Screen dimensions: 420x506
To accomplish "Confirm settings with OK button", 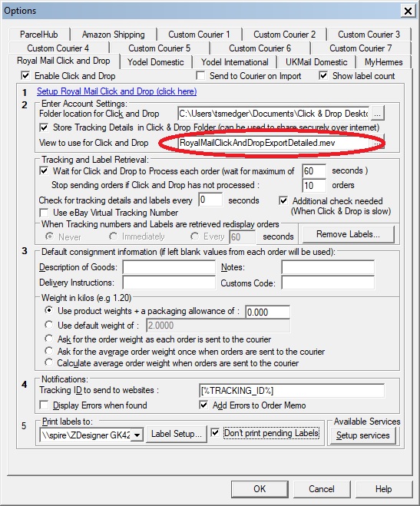I will [260, 489].
